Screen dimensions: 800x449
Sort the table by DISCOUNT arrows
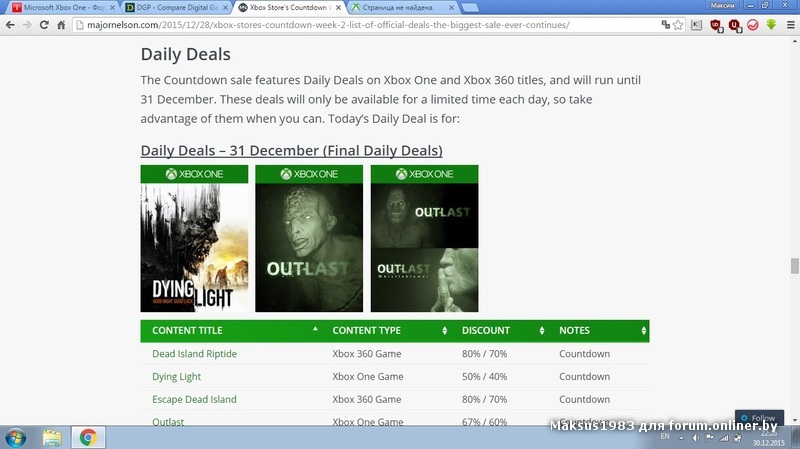(541, 331)
